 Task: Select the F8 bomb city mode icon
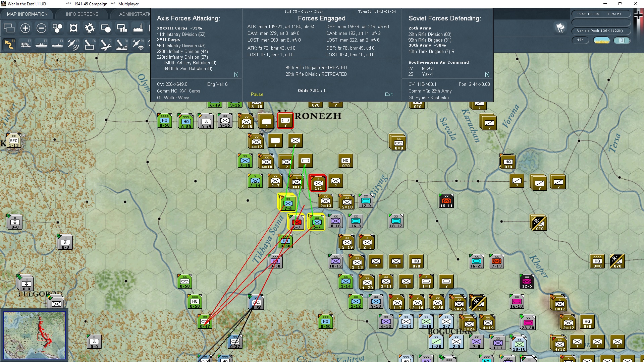[x=122, y=44]
